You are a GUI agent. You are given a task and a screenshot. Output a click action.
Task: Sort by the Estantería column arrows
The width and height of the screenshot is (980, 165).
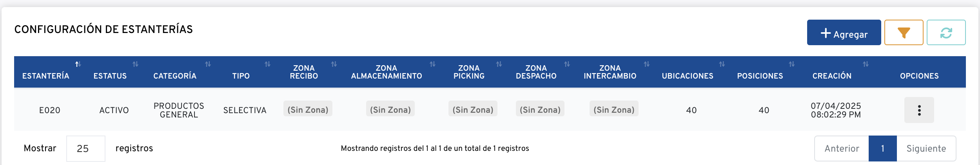[x=78, y=64]
